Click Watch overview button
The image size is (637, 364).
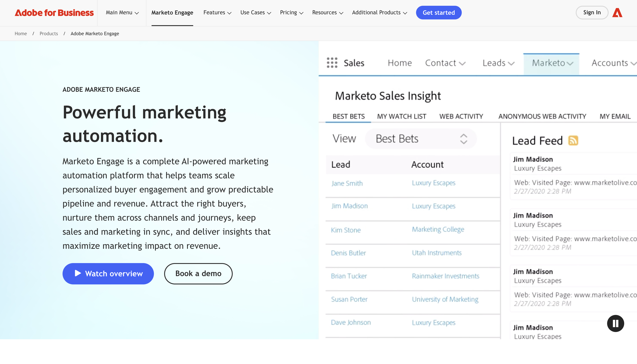(x=108, y=274)
